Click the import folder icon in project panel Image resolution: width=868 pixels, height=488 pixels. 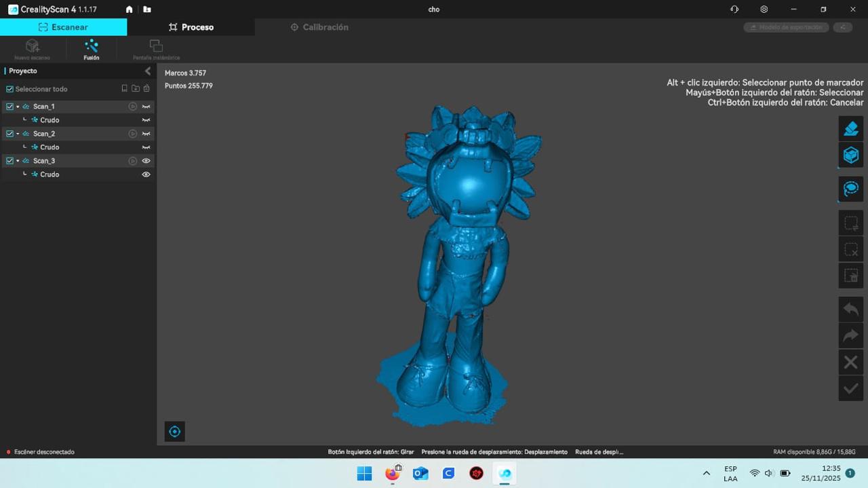pyautogui.click(x=135, y=89)
